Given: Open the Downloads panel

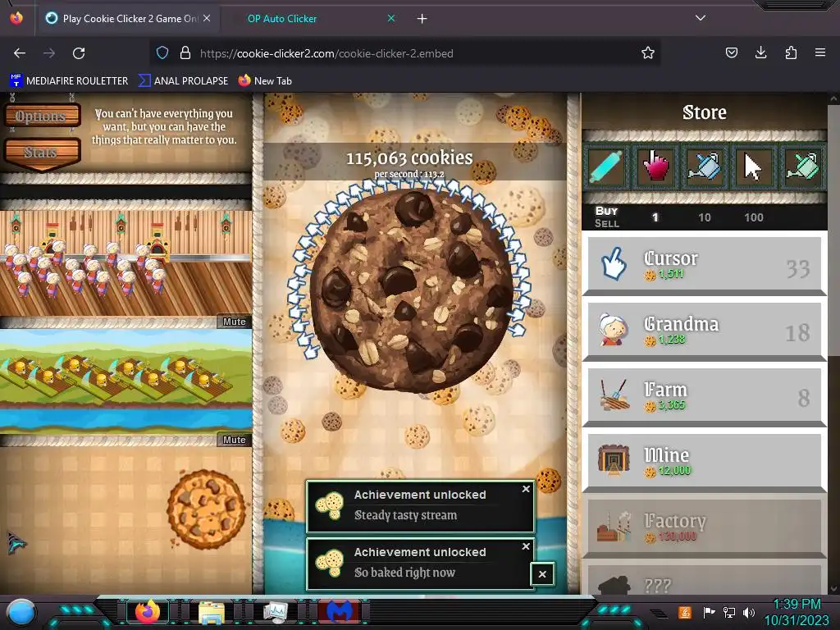Looking at the screenshot, I should tap(760, 52).
